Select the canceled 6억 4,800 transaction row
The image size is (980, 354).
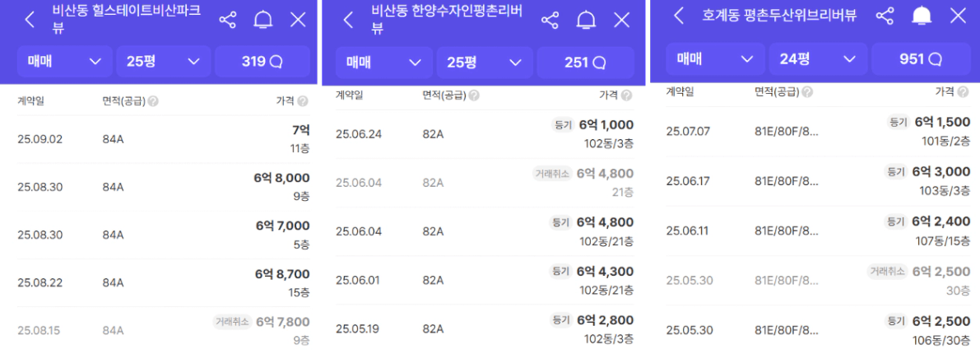(485, 183)
